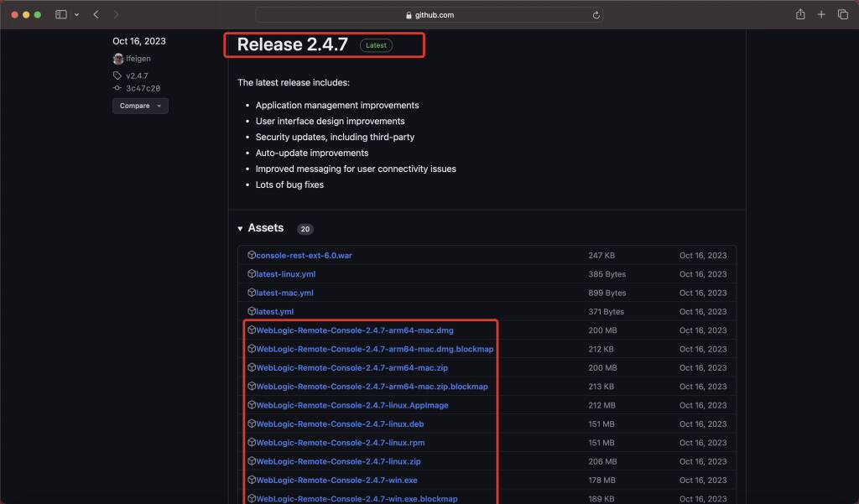Click the github.com address bar field
The image size is (859, 504).
point(429,14)
